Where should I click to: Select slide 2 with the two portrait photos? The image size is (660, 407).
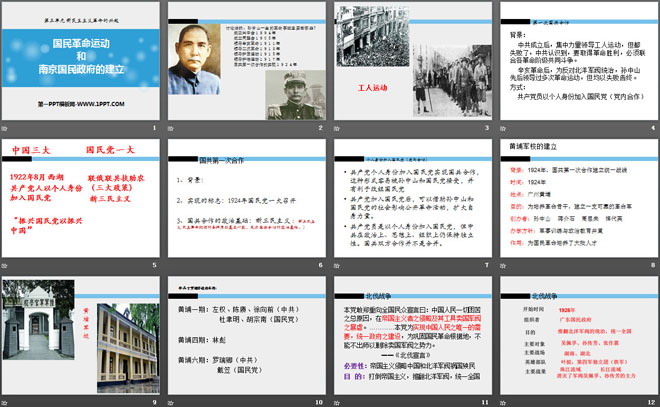246,61
